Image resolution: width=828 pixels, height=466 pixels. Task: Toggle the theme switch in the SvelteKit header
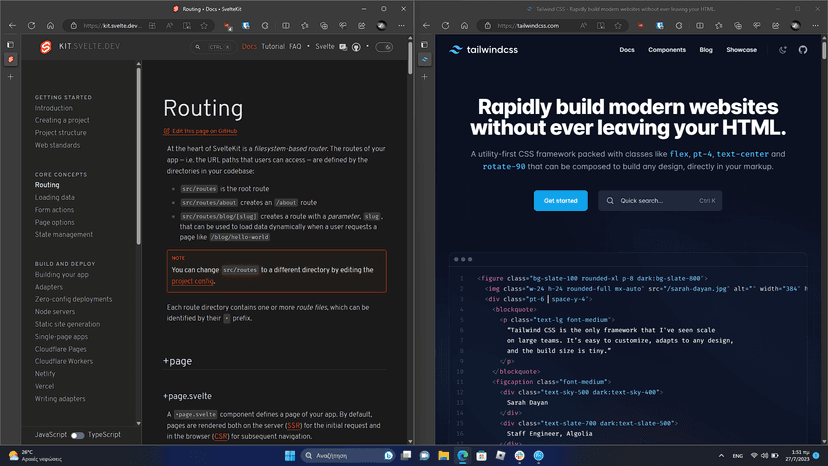[385, 47]
